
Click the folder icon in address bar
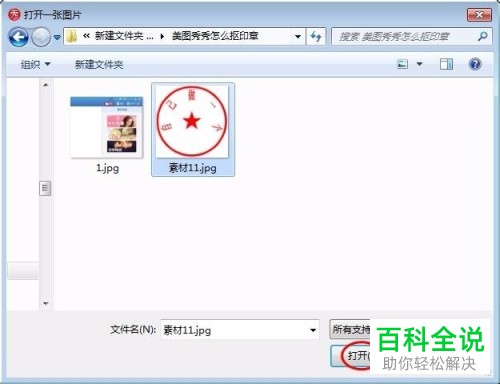coord(71,36)
